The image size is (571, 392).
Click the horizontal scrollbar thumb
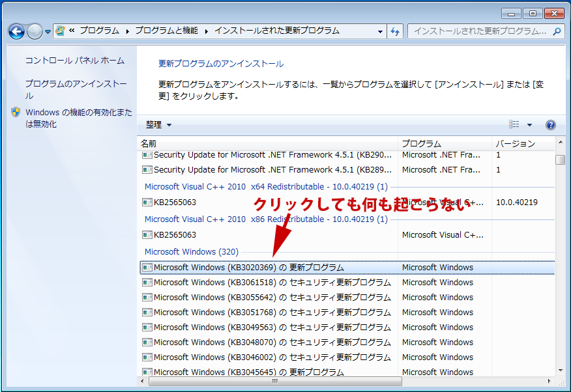[x=275, y=381]
